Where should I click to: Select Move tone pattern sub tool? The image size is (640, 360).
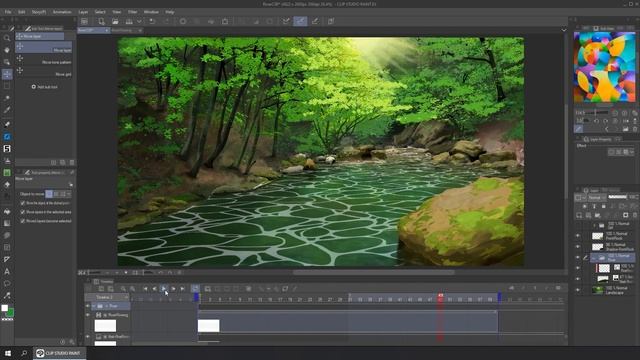(44, 60)
